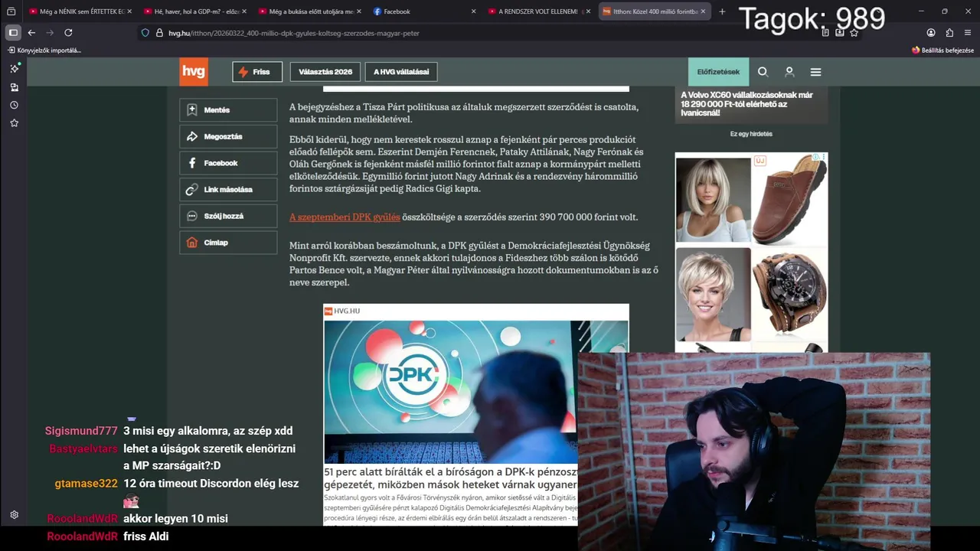Click chat username 'Sigismund777'

point(81,431)
